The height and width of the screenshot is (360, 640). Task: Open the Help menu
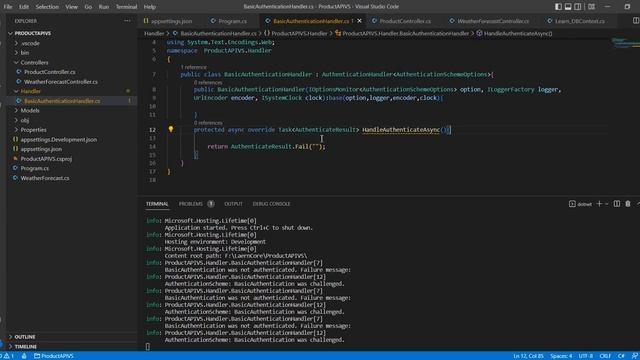pyautogui.click(x=150, y=7)
